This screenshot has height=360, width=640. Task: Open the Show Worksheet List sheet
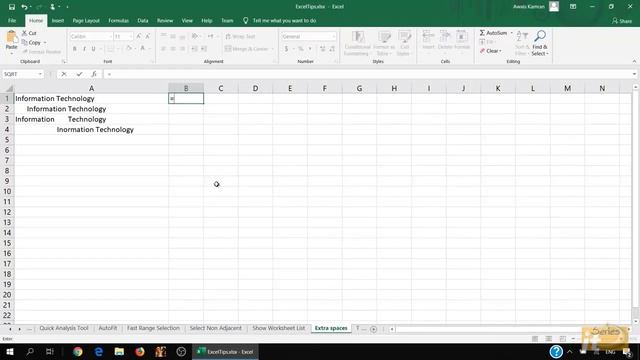click(x=278, y=328)
